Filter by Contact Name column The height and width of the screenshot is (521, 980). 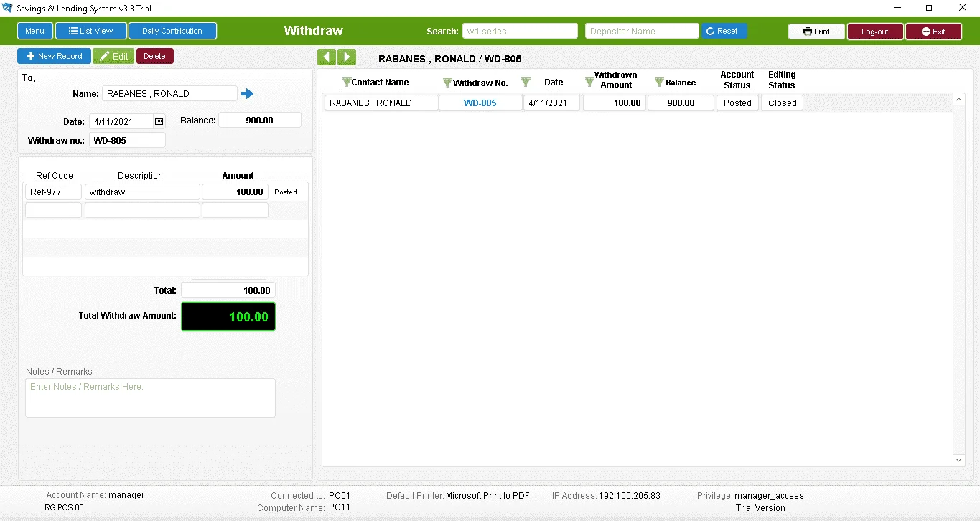pos(347,82)
